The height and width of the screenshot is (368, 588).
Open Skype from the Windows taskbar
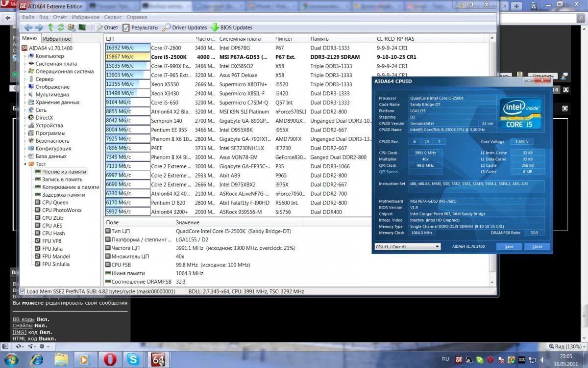tap(133, 359)
